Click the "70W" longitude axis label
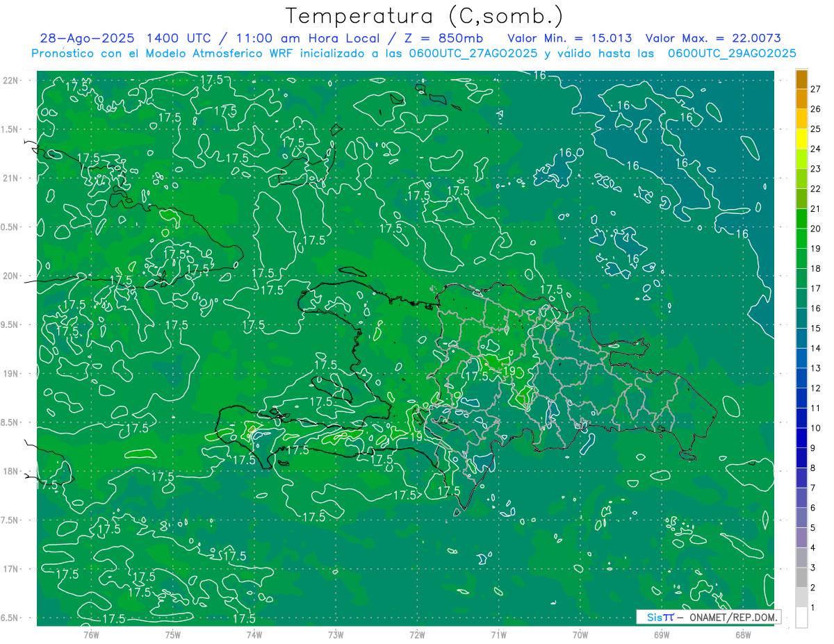This screenshot has width=834, height=644. pos(580,634)
